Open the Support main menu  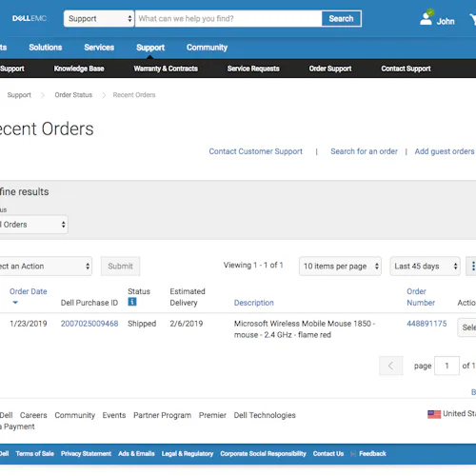pos(150,48)
